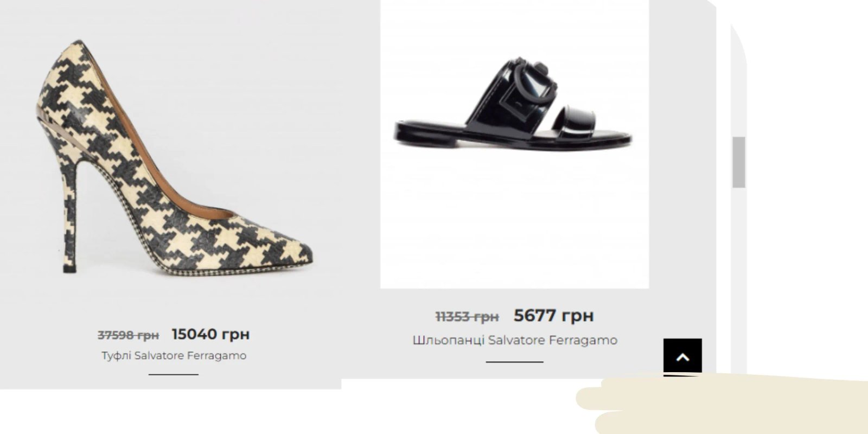Click the vertical scrollbar thumb
Viewport: 868px width, 434px height.
coord(738,162)
